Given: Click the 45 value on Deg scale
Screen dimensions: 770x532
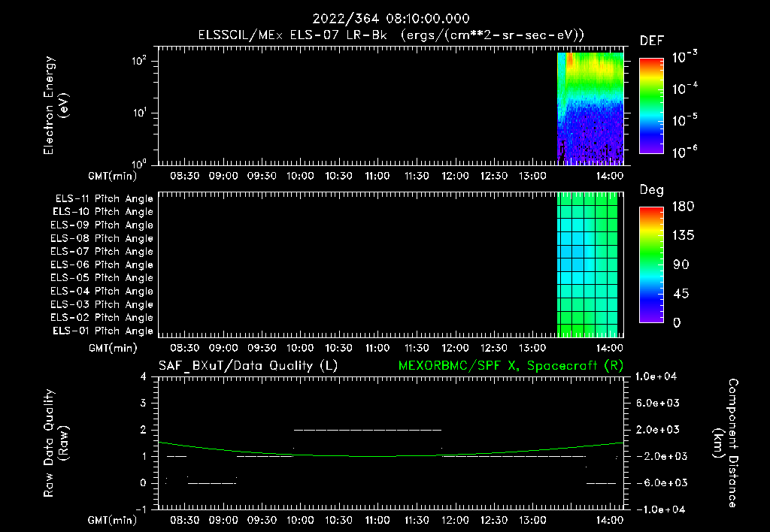Looking at the screenshot, I should click(x=681, y=294).
